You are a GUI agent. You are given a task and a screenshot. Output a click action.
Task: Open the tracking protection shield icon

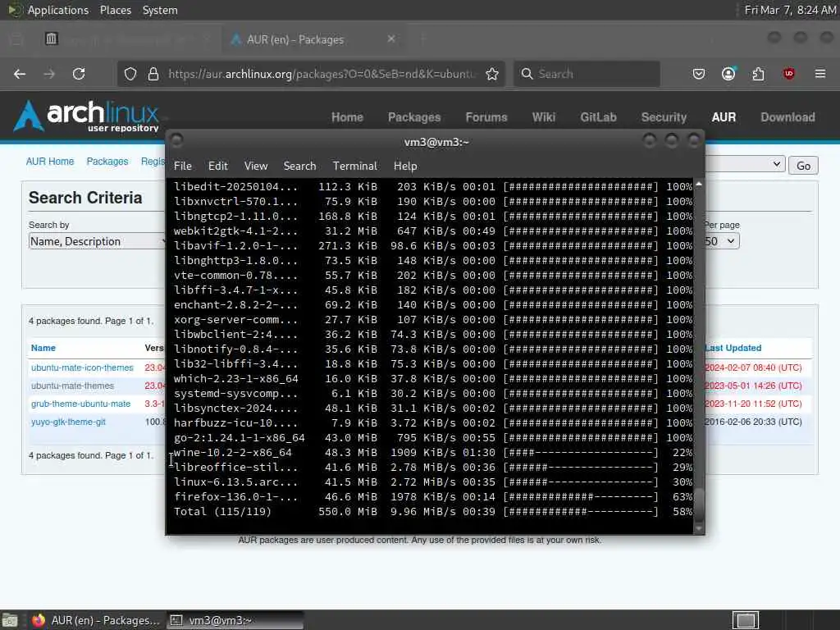130,74
